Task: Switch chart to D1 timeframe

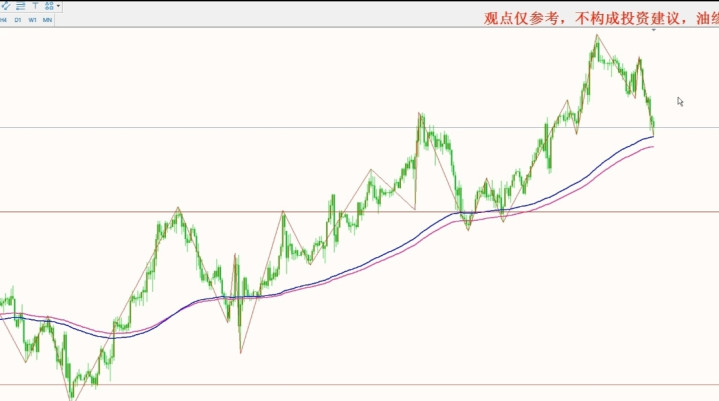Action: coord(17,20)
